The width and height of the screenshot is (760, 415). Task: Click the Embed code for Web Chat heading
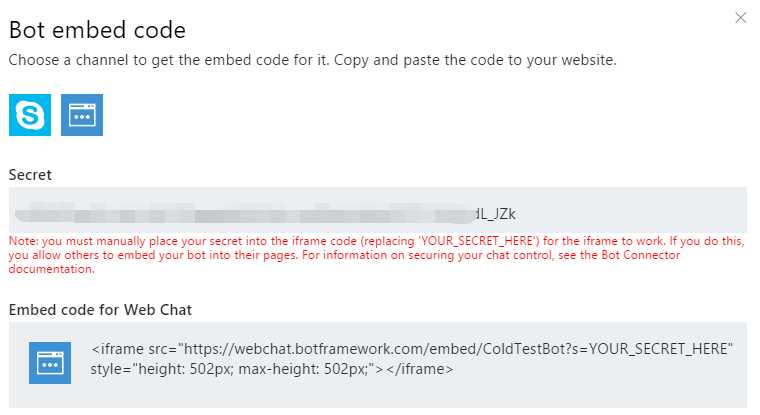click(x=100, y=310)
